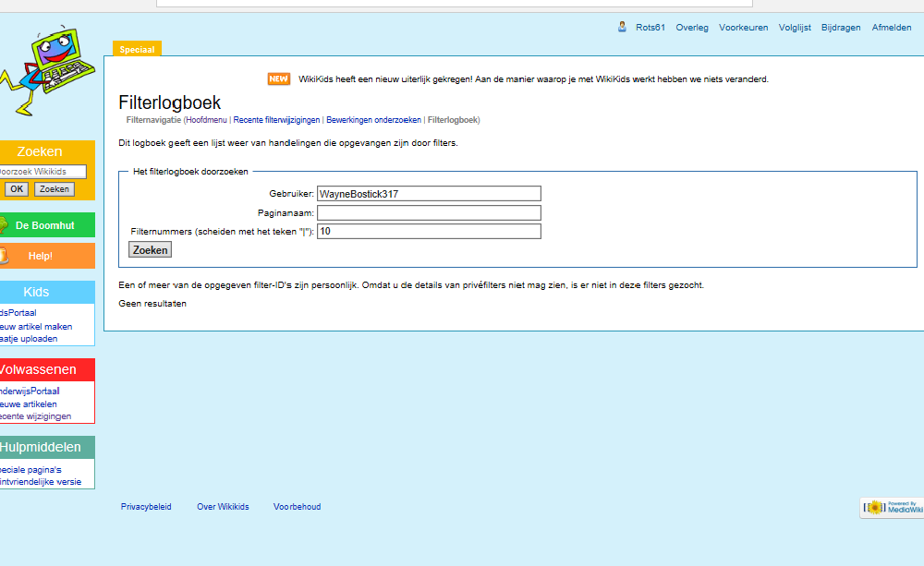The width and height of the screenshot is (924, 566).
Task: Click the Geen resultaten text
Action: (152, 304)
